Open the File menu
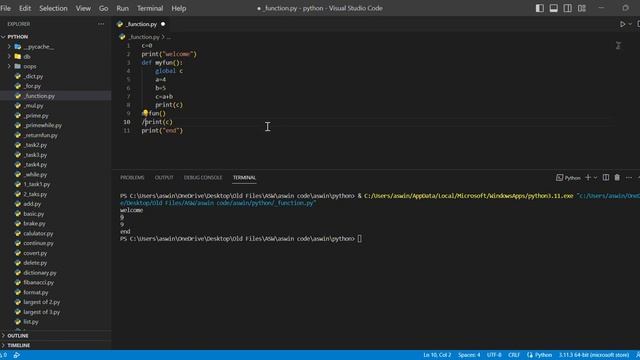 (x=6, y=8)
